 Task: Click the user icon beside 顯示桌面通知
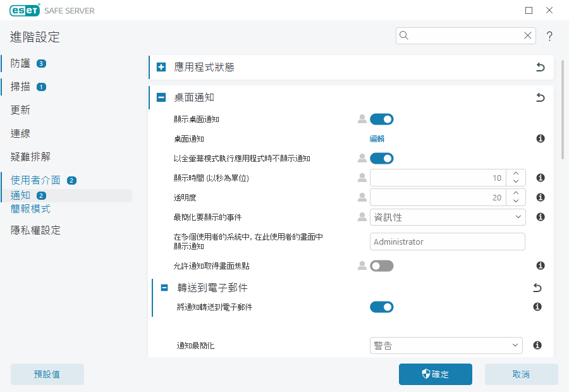point(362,119)
